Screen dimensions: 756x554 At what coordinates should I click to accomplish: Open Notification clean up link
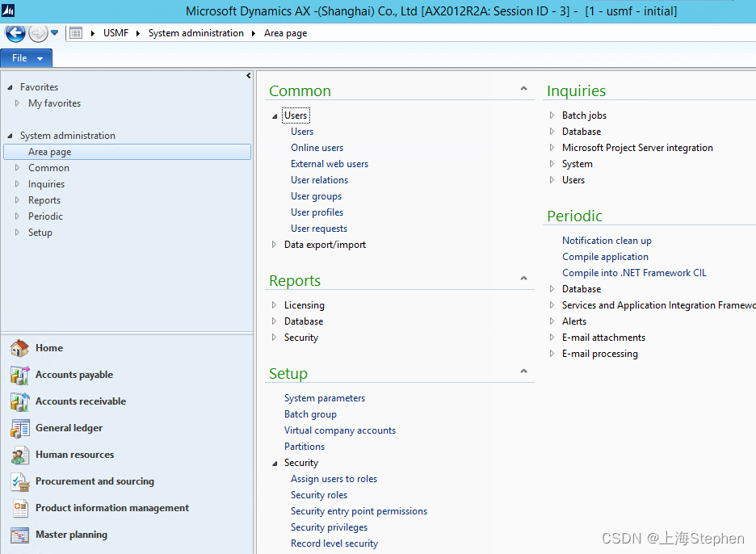tap(607, 241)
